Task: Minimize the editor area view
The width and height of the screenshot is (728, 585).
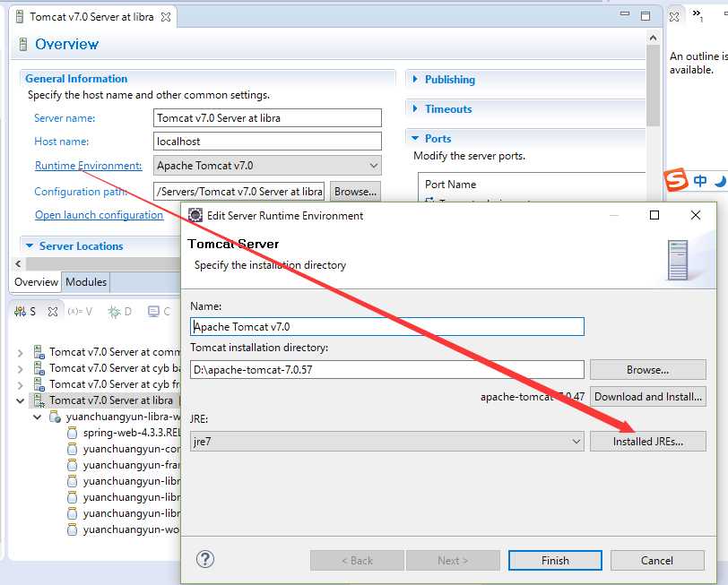Action: tap(625, 14)
